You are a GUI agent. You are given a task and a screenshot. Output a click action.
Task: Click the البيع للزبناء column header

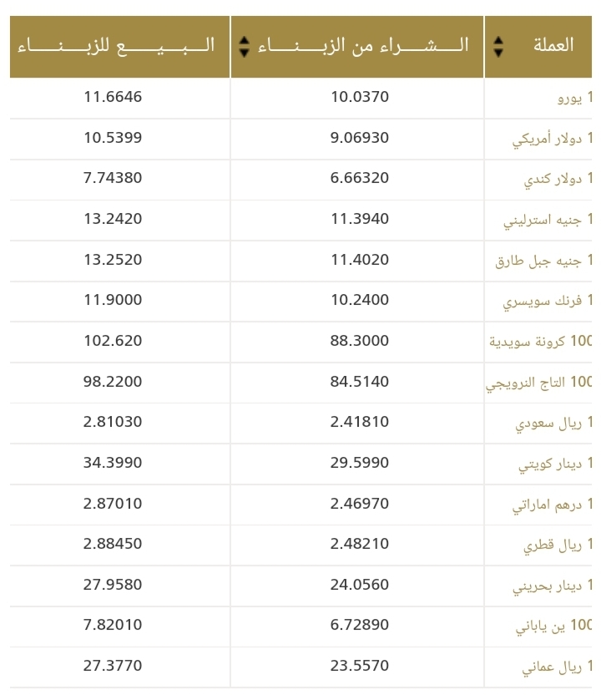coord(116,45)
